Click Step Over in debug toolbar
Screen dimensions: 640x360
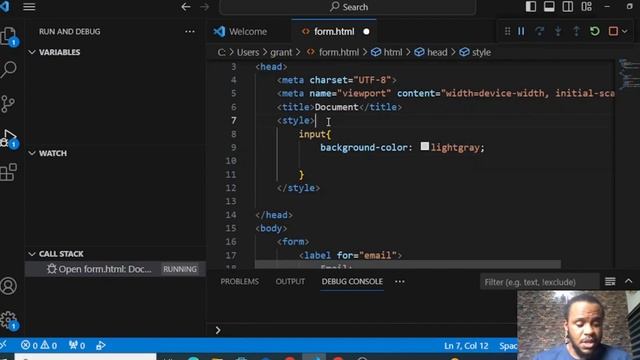539,31
